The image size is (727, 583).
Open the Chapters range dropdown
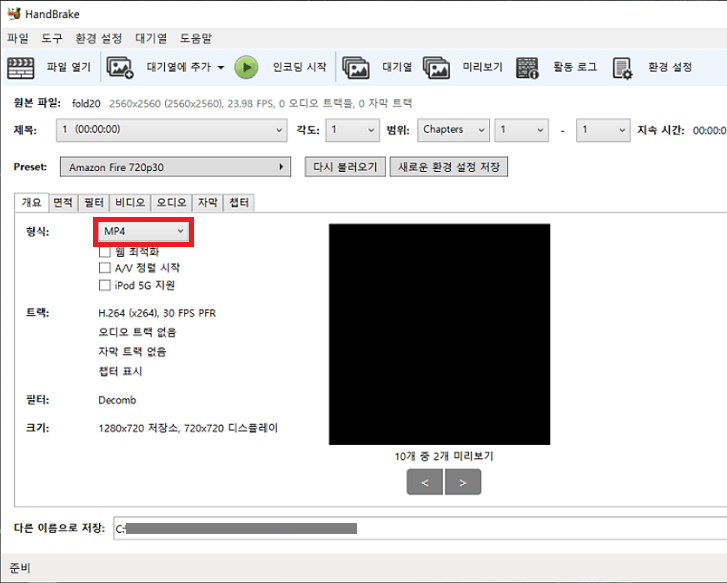(x=453, y=130)
